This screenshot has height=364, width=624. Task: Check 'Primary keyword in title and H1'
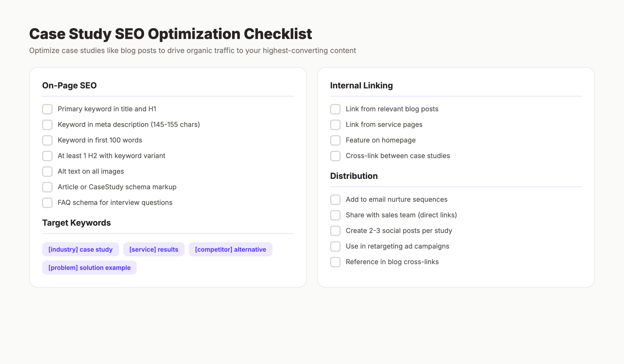point(47,109)
